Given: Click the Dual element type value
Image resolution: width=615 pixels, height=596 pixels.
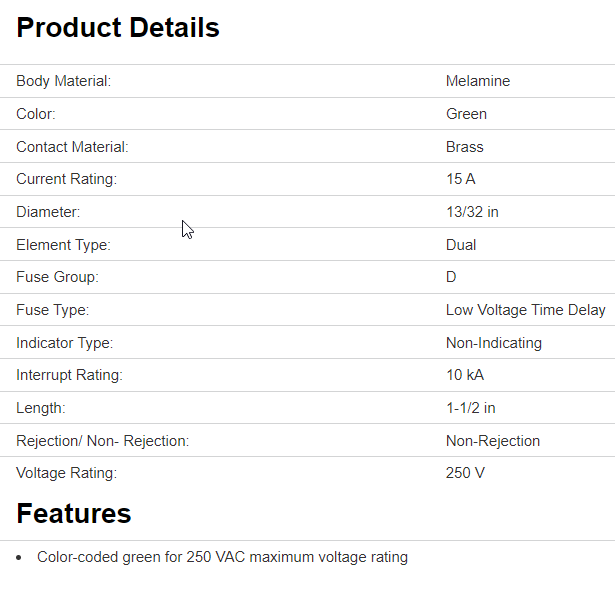Looking at the screenshot, I should 461,245.
